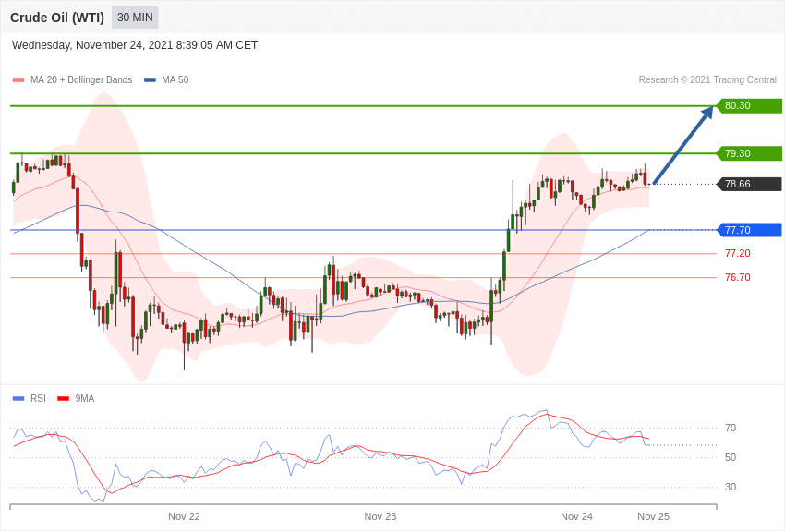Click the Nov 23 date axis label
This screenshot has height=532, width=785.
(x=380, y=516)
